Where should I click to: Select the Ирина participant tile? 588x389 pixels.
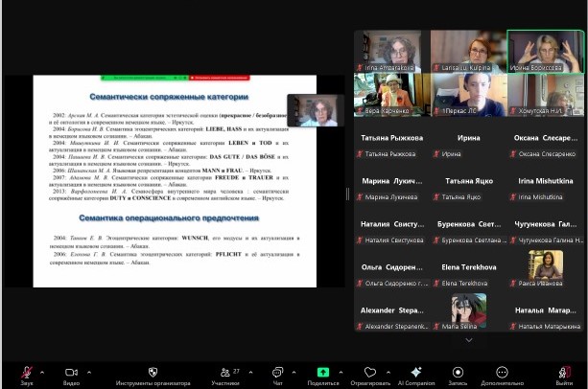coord(469,138)
